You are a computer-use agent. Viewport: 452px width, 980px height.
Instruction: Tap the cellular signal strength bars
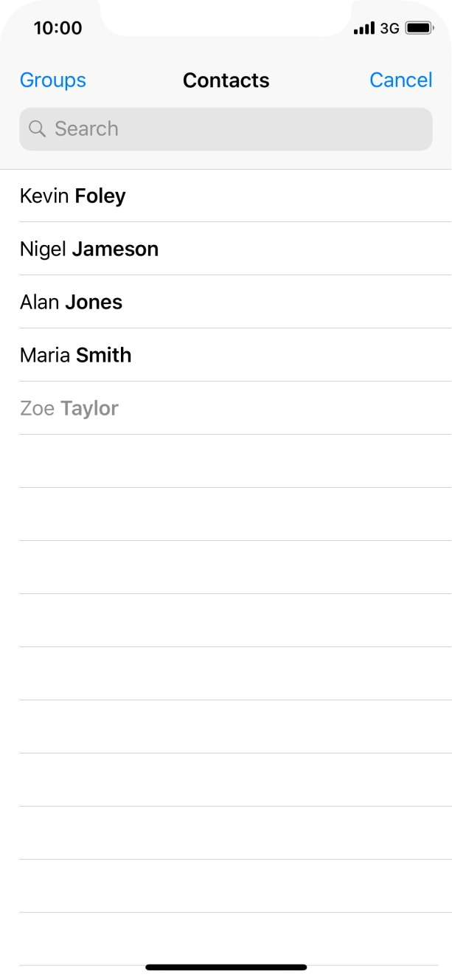364,29
